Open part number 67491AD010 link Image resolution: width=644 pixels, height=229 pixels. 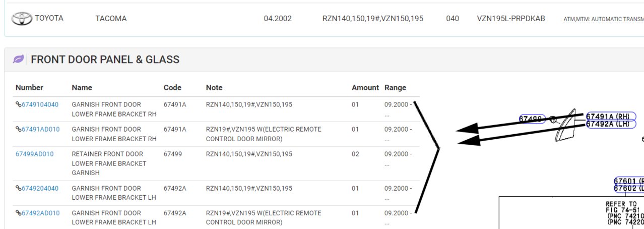40,129
